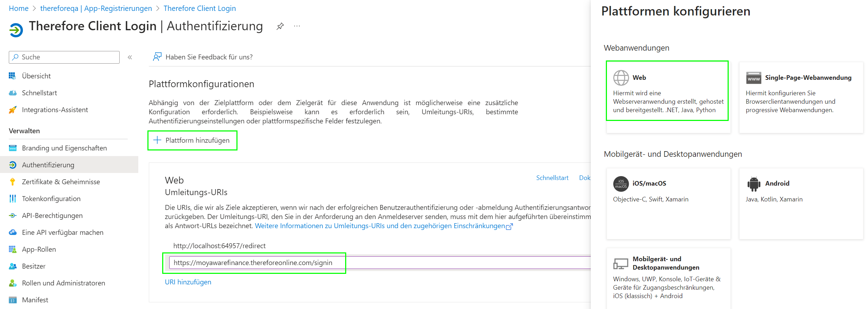This screenshot has height=309, width=868.
Task: Click the Schnellstart link in Web section
Action: pos(552,178)
